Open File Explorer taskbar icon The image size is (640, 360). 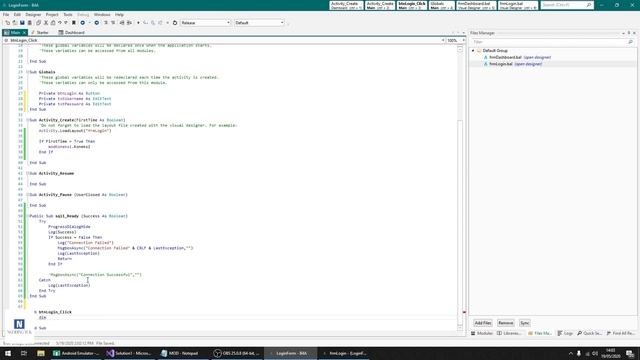point(41,353)
